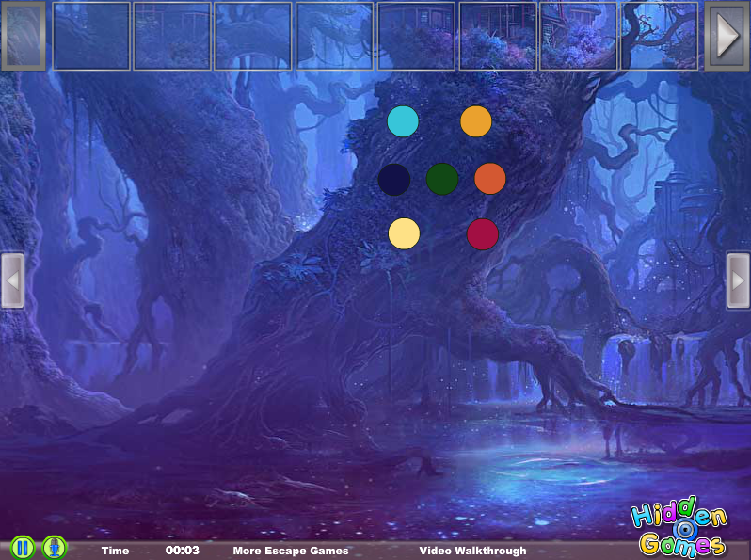Open the More Escape Games link
Image resolution: width=751 pixels, height=560 pixels.
pyautogui.click(x=291, y=551)
